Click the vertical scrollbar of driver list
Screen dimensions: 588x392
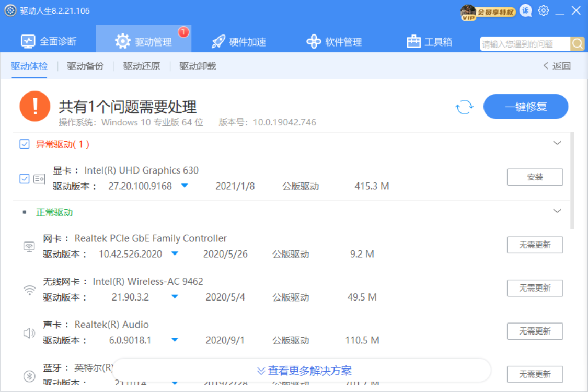tap(572, 180)
